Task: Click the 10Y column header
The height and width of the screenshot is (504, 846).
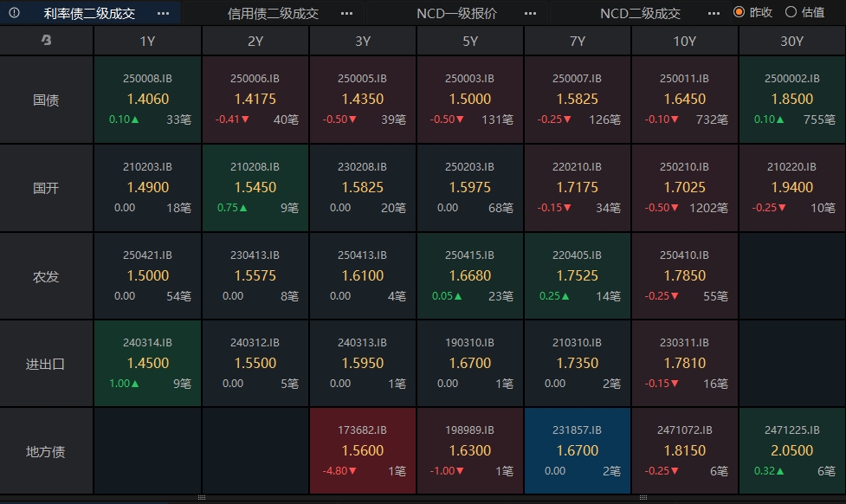Action: click(x=685, y=41)
